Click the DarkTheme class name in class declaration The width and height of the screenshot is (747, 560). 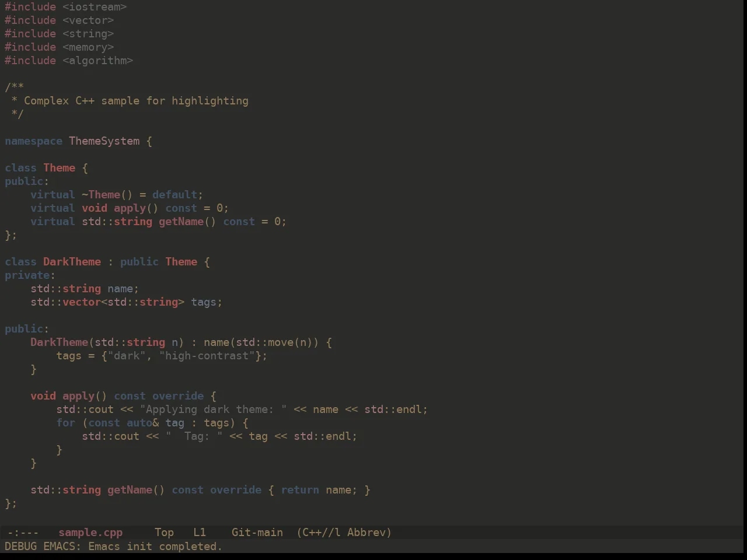tap(72, 262)
